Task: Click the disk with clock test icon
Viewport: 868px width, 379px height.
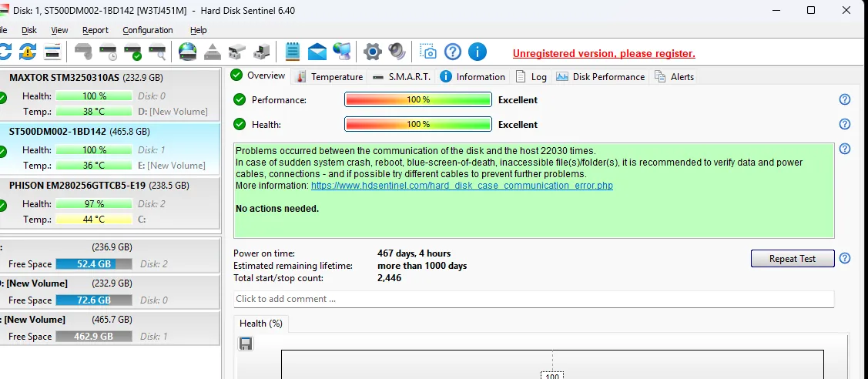Action: (108, 52)
